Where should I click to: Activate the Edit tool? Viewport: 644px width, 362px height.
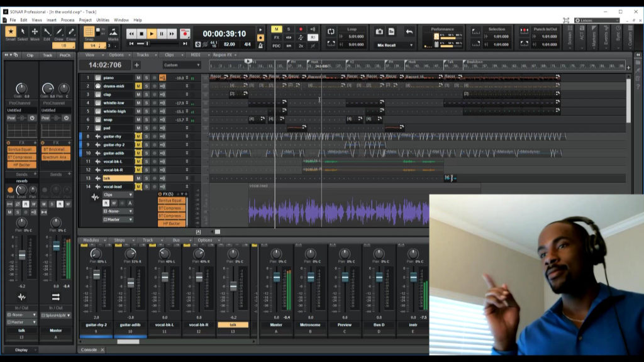pos(47,33)
